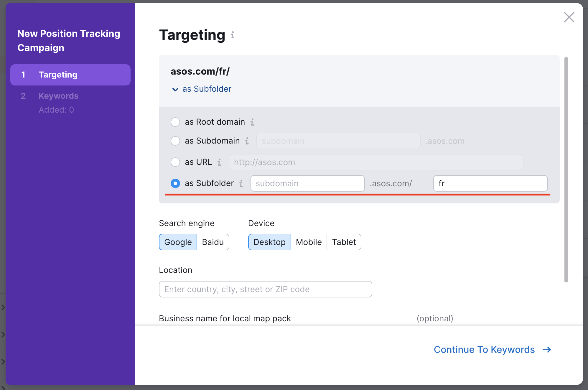The height and width of the screenshot is (390, 588).
Task: Open the Keywords step in sidebar
Action: (x=58, y=96)
